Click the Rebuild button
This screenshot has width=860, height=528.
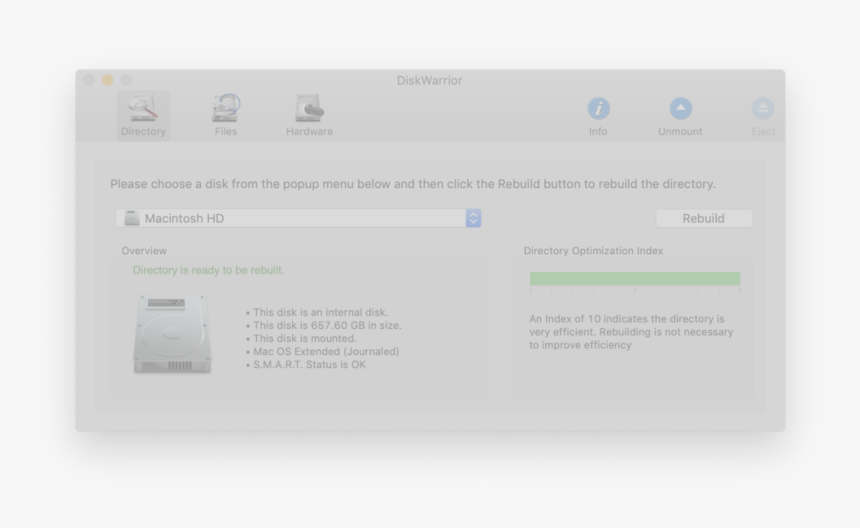[704, 218]
